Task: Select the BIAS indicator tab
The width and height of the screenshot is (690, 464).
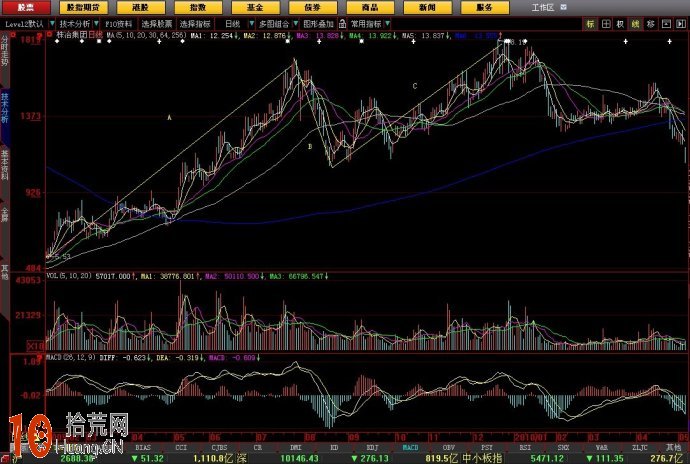Action: click(x=143, y=447)
